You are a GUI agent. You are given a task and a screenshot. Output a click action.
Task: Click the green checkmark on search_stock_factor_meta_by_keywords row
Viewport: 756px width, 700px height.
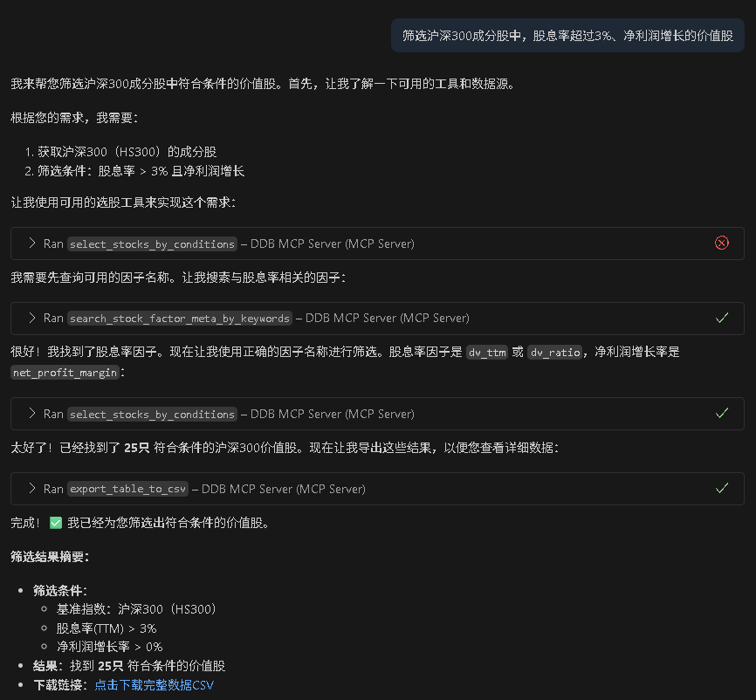coord(721,319)
